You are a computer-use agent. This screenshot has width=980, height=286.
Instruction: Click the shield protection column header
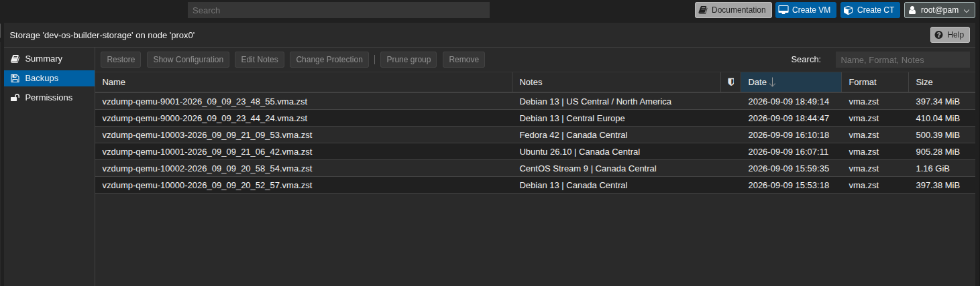(x=731, y=82)
